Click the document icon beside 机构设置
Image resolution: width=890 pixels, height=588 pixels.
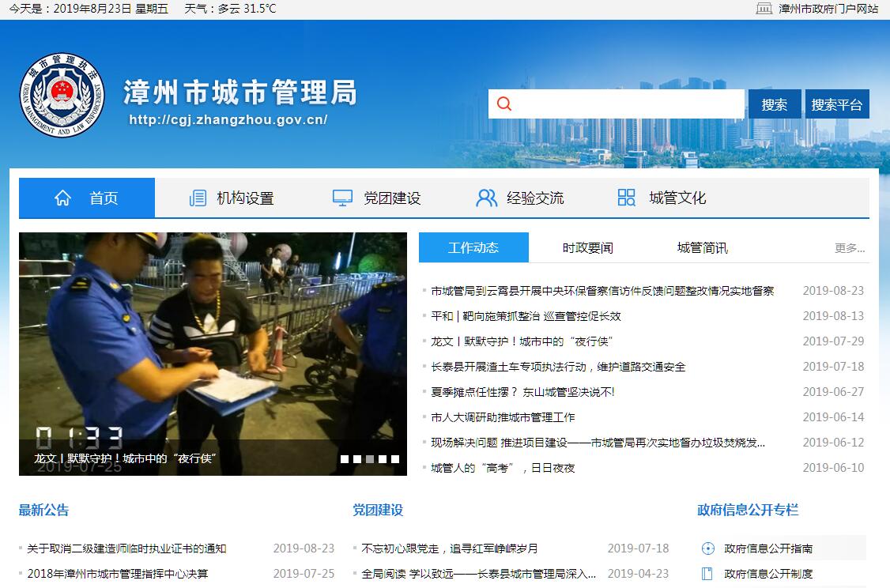[198, 198]
